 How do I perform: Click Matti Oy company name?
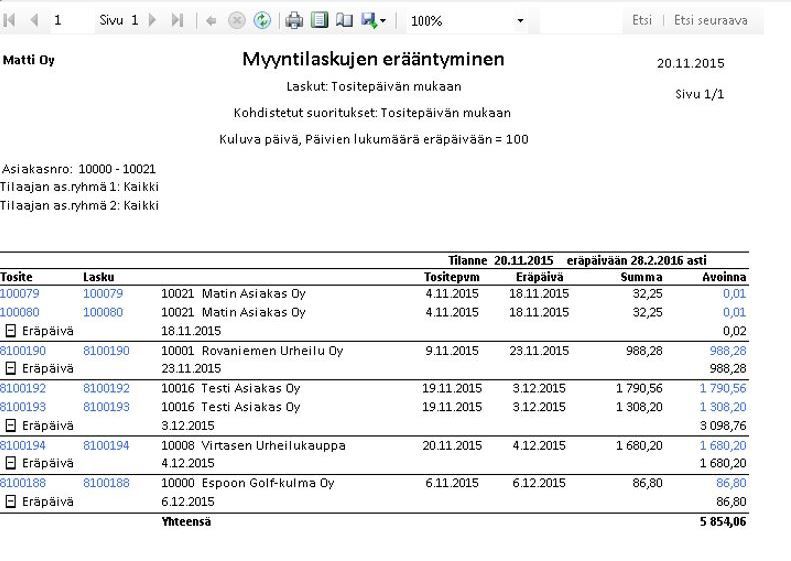(29, 60)
